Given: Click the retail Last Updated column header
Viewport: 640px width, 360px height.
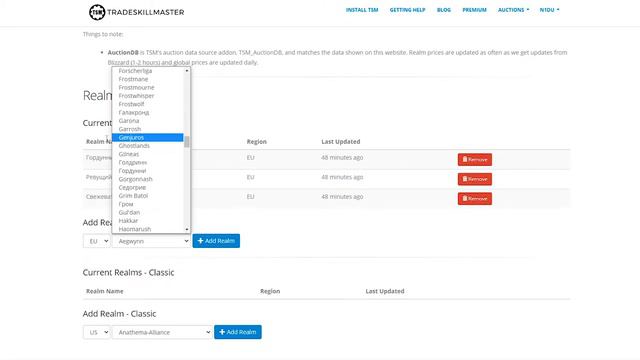Looking at the screenshot, I should [341, 142].
